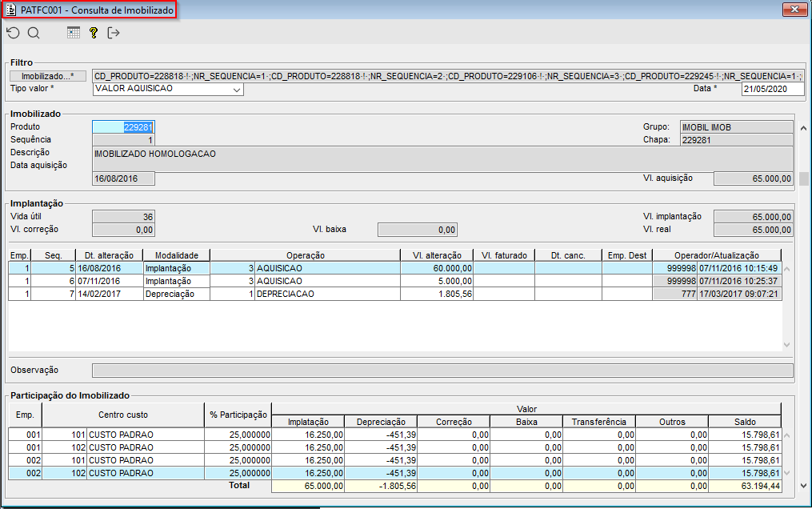Click the undo/refresh arrow icon

point(13,33)
